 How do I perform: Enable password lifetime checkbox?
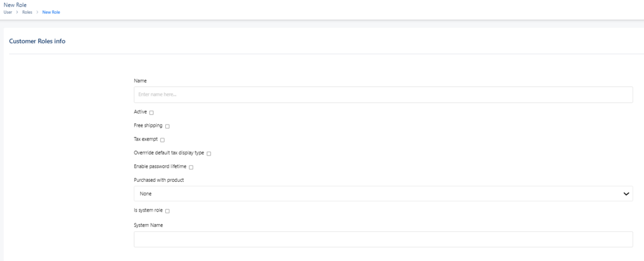(191, 167)
